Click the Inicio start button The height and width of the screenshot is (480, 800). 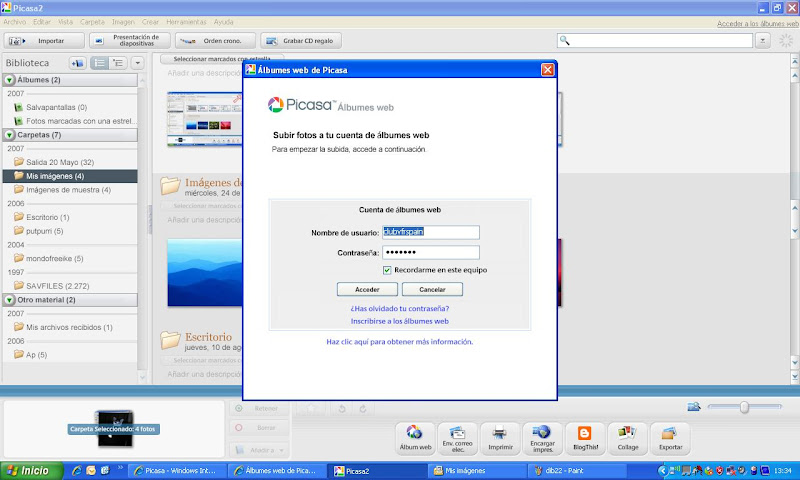pos(32,471)
